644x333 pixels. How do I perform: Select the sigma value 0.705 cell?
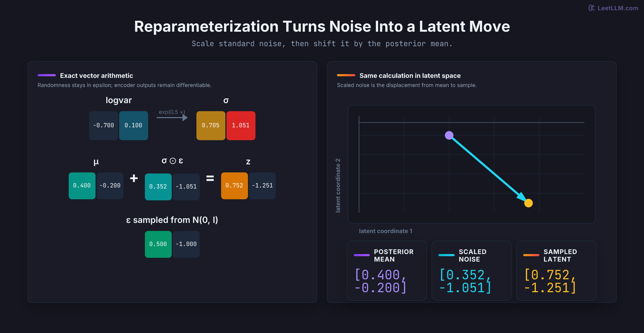click(211, 125)
